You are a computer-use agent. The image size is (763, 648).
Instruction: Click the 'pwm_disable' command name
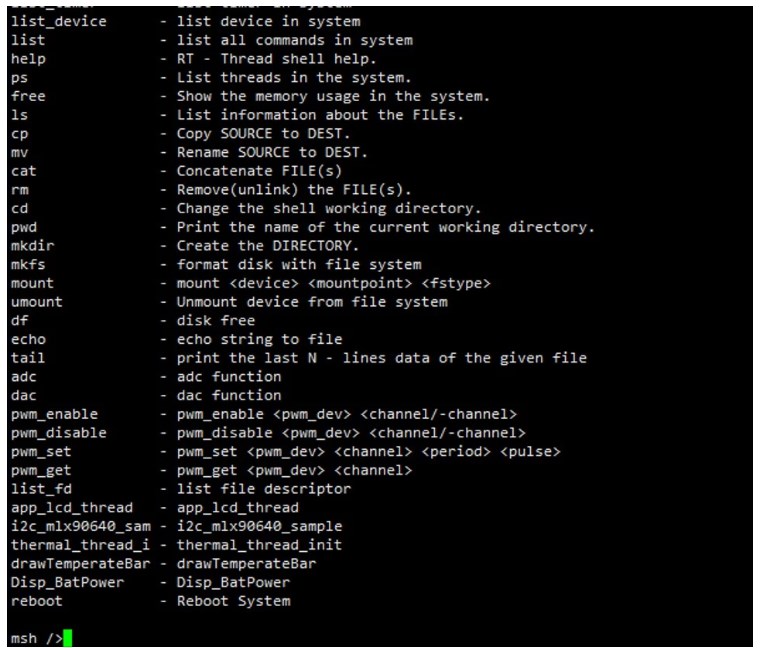click(x=58, y=433)
